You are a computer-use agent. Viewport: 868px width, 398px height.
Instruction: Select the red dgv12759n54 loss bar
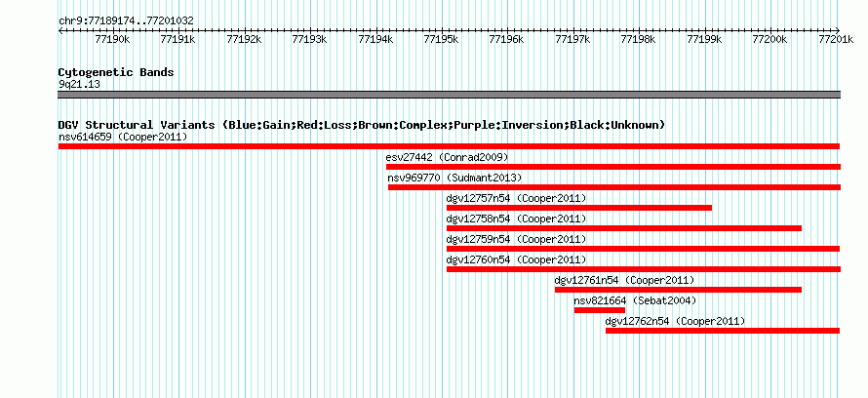click(644, 249)
